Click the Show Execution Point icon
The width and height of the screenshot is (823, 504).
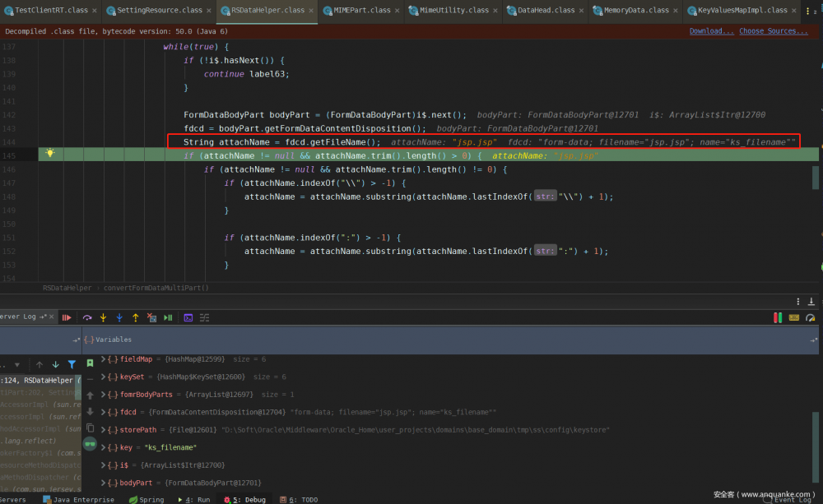(67, 317)
